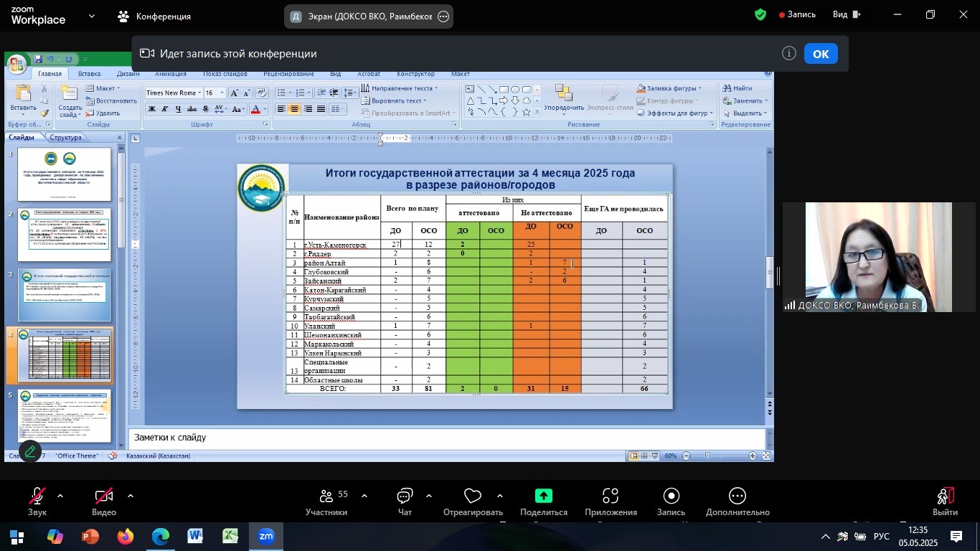Viewport: 980px width, 551px height.
Task: Open the Отреагировать reactions heart icon
Action: pyautogui.click(x=472, y=496)
